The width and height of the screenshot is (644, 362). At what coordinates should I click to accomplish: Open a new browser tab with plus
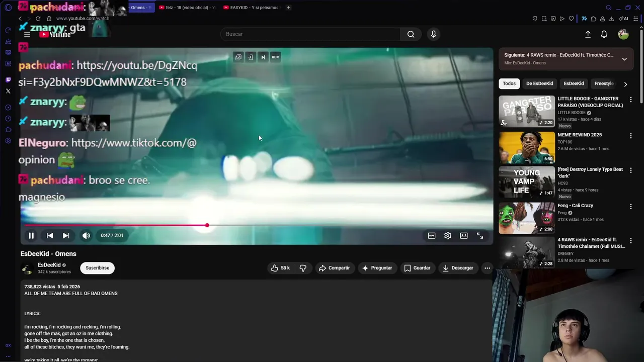pyautogui.click(x=288, y=8)
